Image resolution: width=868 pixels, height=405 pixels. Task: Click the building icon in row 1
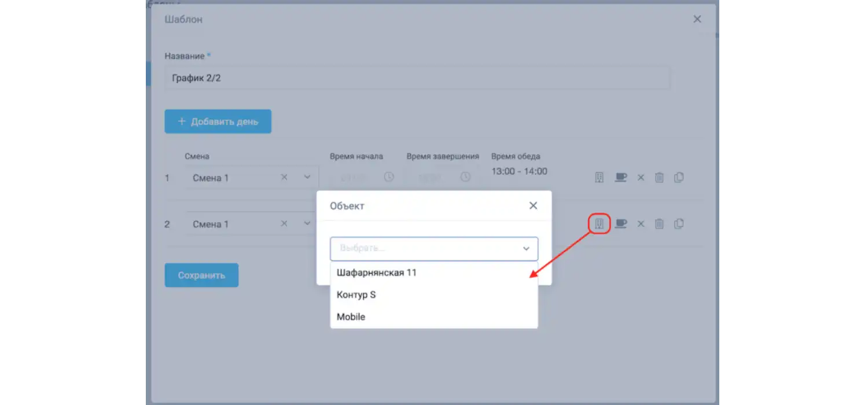pos(599,178)
